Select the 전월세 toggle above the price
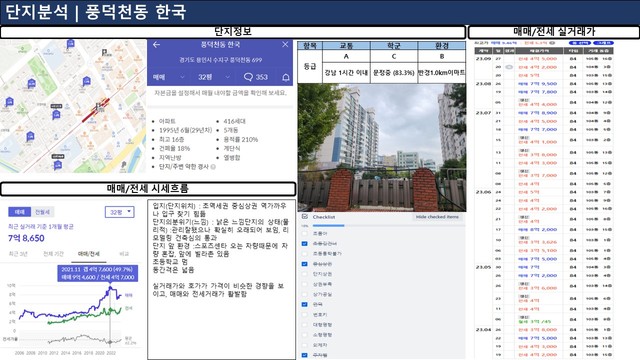Image resolution: width=640 pixels, height=360 pixels. click(42, 212)
